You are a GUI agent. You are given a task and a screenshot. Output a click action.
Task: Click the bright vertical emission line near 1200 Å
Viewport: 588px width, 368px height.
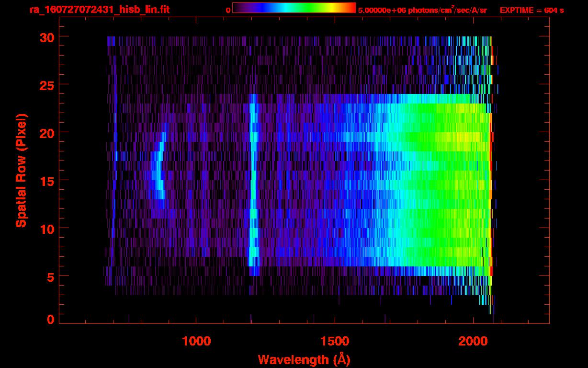(253, 182)
